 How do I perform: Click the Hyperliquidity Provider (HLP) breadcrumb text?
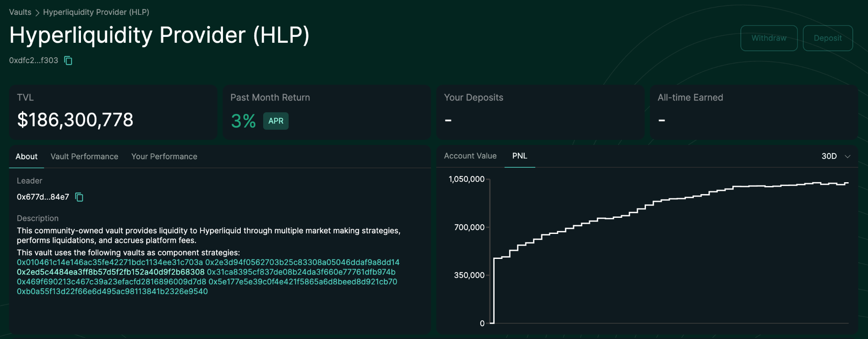point(96,12)
